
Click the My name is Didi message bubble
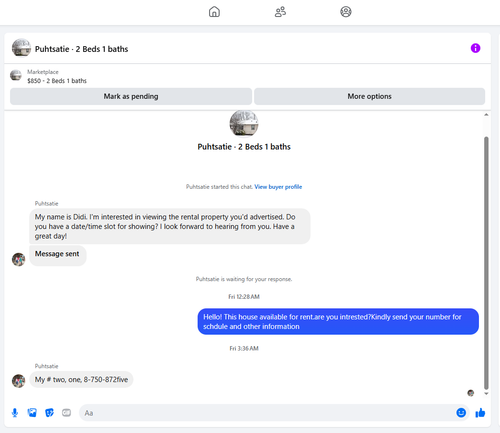(x=170, y=226)
